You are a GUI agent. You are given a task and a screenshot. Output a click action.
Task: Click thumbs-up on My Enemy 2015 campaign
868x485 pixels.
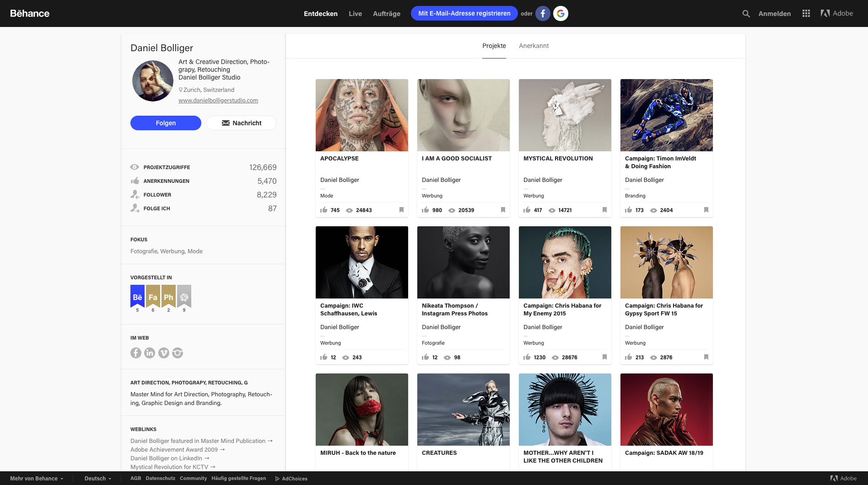pos(527,357)
